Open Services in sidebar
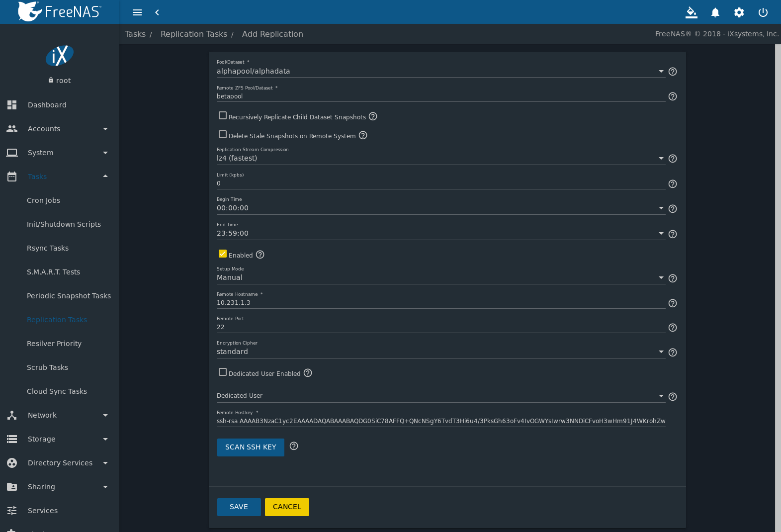The image size is (781, 532). 60,511
